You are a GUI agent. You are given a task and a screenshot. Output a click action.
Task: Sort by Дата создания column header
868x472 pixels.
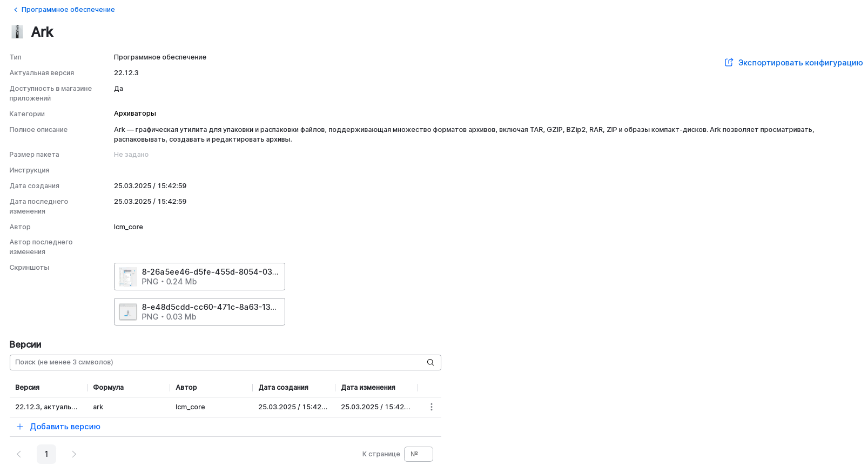283,388
